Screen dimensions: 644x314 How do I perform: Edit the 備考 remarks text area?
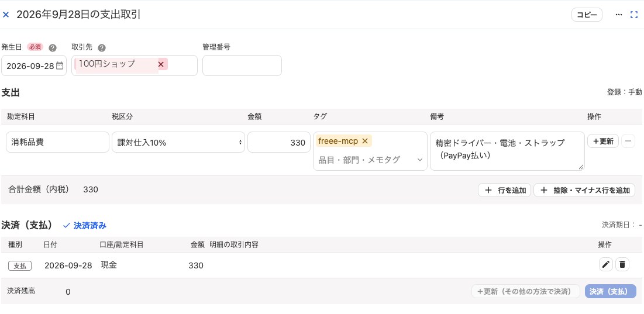coord(507,151)
